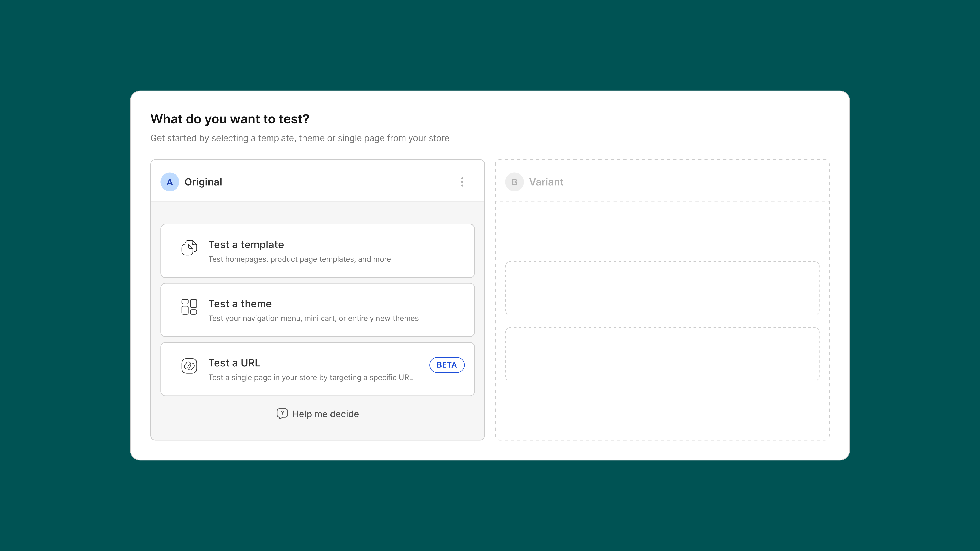
Task: Click the help question bubble icon
Action: point(282,413)
